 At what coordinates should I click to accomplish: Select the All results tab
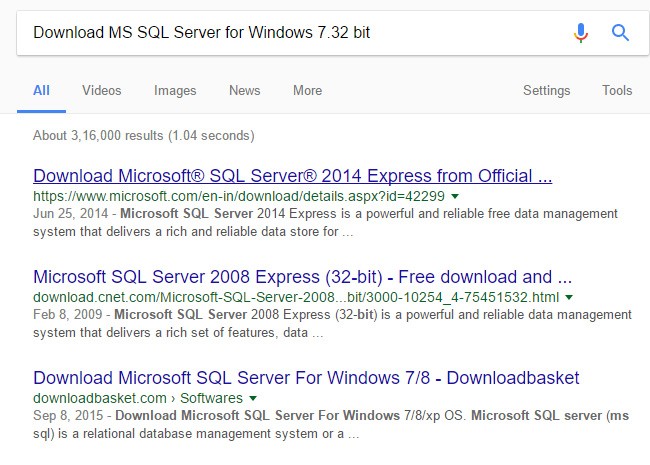pos(41,90)
